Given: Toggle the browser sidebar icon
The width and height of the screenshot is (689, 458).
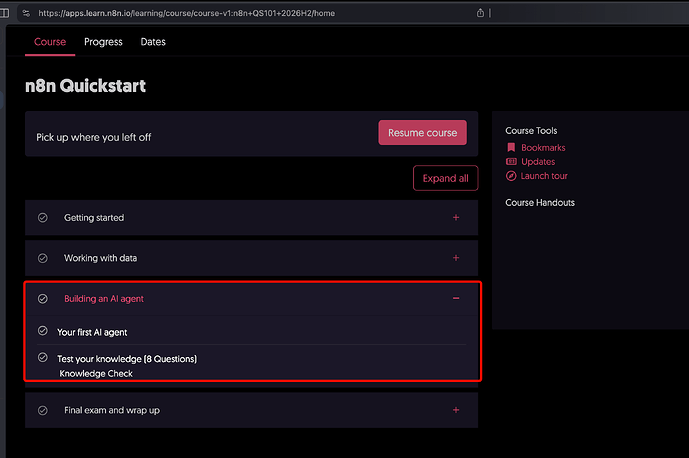Looking at the screenshot, I should click(4, 13).
